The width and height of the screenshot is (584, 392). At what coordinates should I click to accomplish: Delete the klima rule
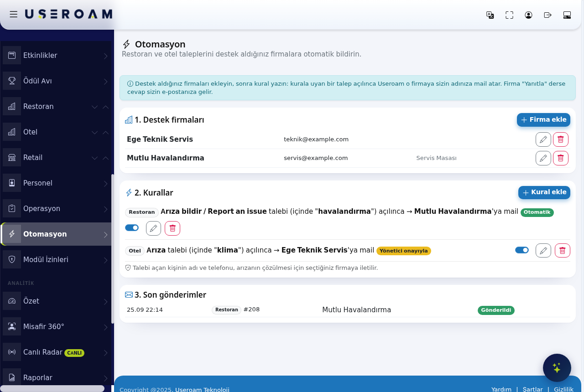click(x=563, y=250)
